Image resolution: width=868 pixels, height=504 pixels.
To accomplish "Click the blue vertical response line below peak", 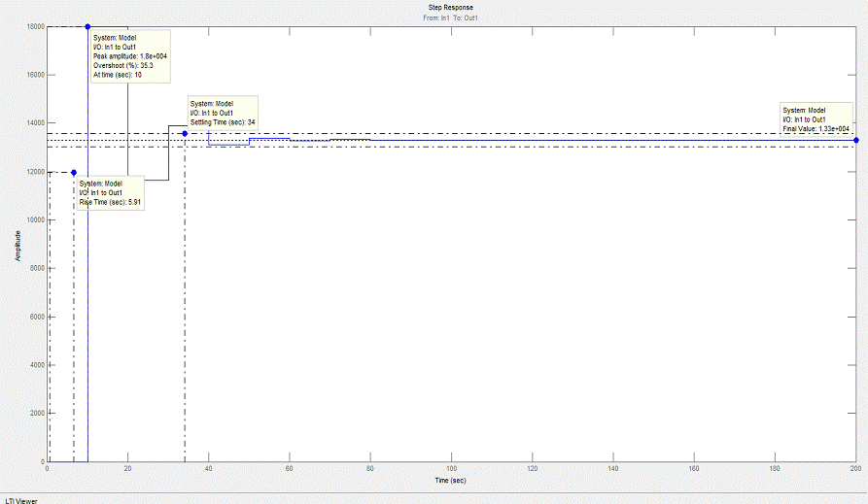I will click(x=87, y=291).
